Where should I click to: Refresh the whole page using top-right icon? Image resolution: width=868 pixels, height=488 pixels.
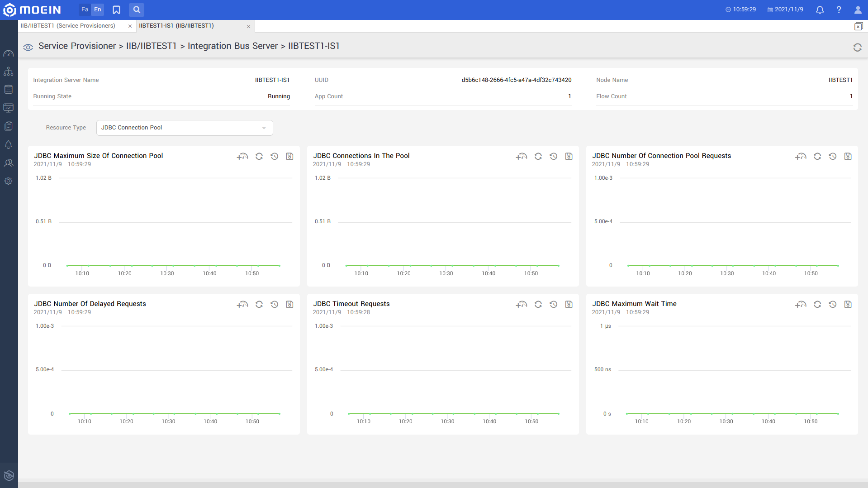point(857,48)
